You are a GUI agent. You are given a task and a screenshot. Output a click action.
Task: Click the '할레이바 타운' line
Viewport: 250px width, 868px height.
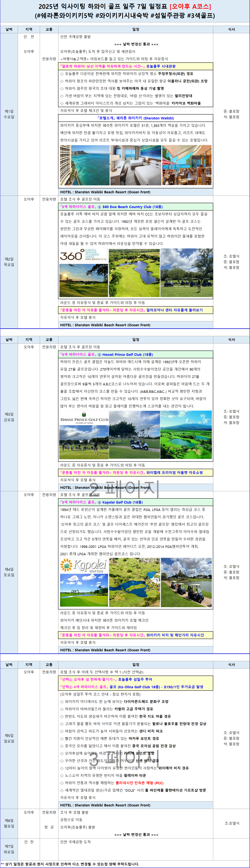(103, 776)
